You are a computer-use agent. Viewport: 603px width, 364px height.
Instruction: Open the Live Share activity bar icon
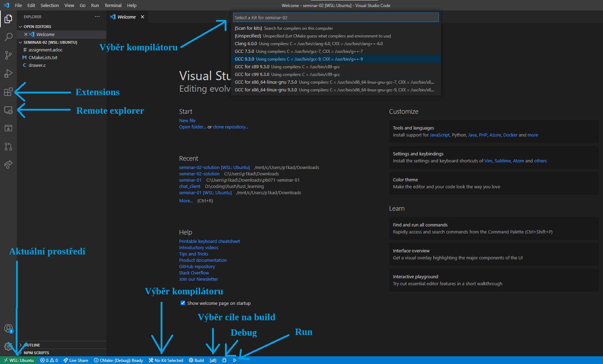coord(8,164)
